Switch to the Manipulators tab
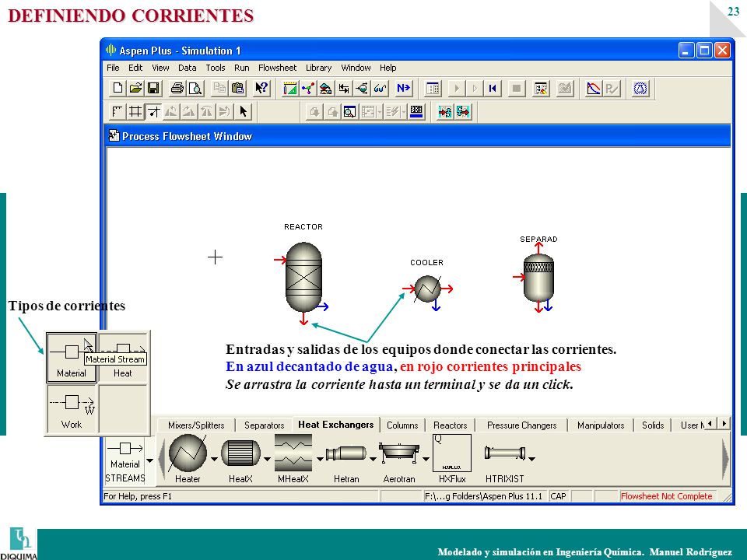The width and height of the screenshot is (747, 560). pyautogui.click(x=600, y=425)
